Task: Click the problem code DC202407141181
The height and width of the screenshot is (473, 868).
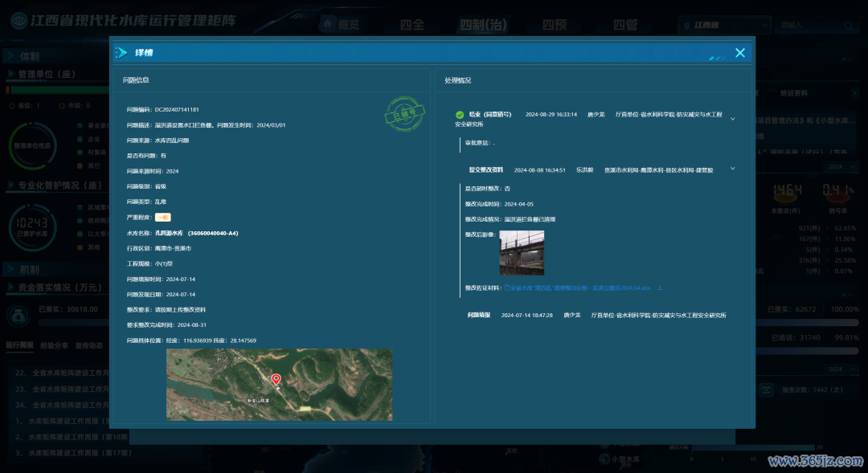Action: click(x=177, y=109)
